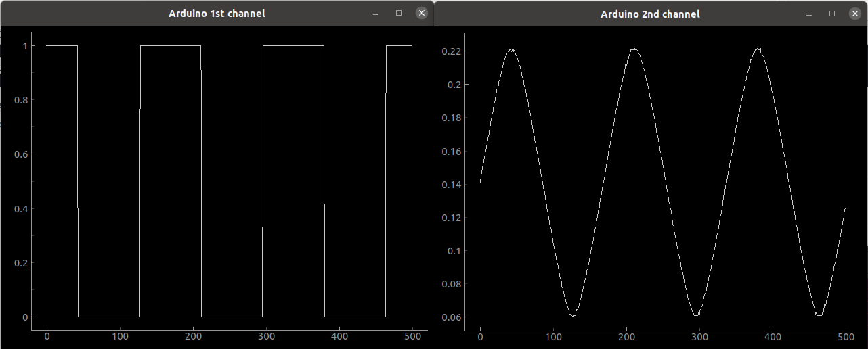The height and width of the screenshot is (349, 868).
Task: Choose the 0.14 y-axis label in 2nd channel
Action: [x=451, y=185]
